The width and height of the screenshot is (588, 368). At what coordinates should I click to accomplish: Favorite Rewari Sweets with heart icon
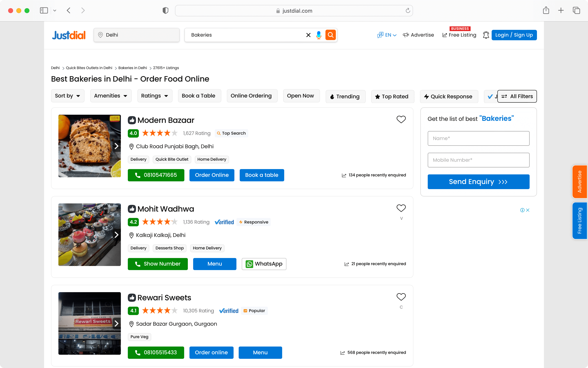tap(401, 297)
